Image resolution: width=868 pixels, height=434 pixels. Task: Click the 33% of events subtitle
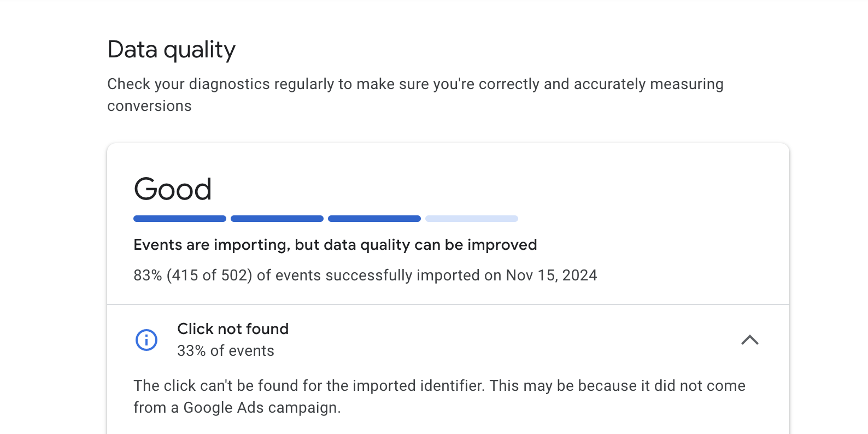[x=226, y=351]
